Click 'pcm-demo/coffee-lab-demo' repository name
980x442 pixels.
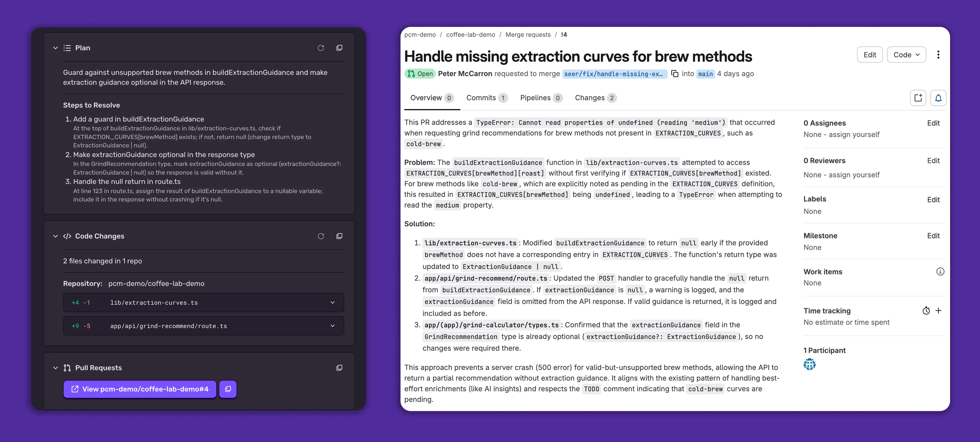[156, 284]
